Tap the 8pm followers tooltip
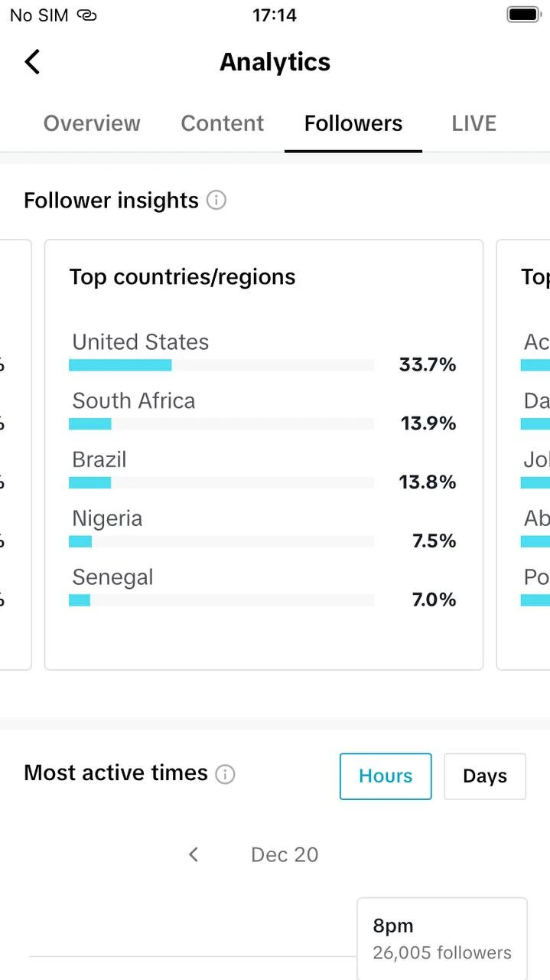 (x=442, y=939)
